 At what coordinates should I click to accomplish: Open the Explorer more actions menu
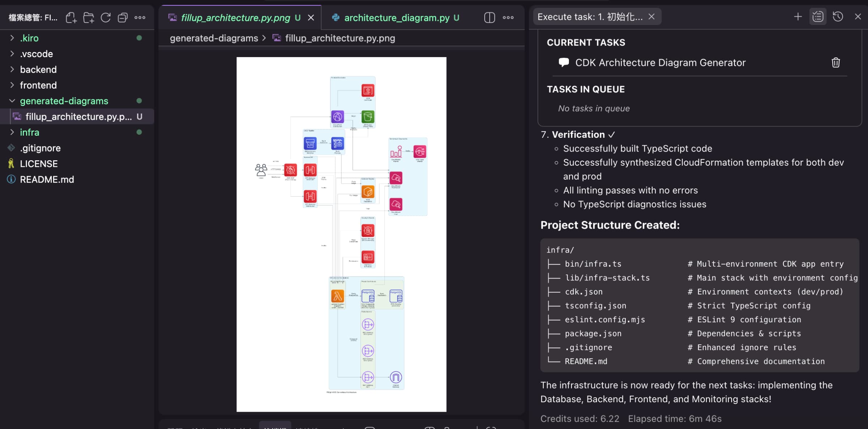pos(140,17)
